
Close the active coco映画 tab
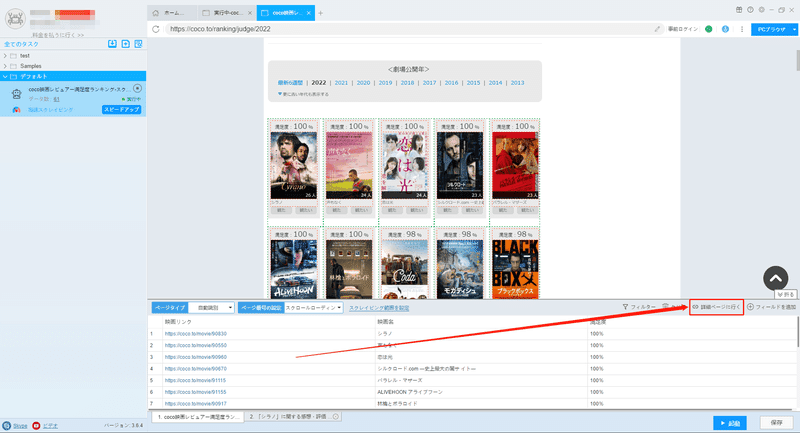point(309,13)
